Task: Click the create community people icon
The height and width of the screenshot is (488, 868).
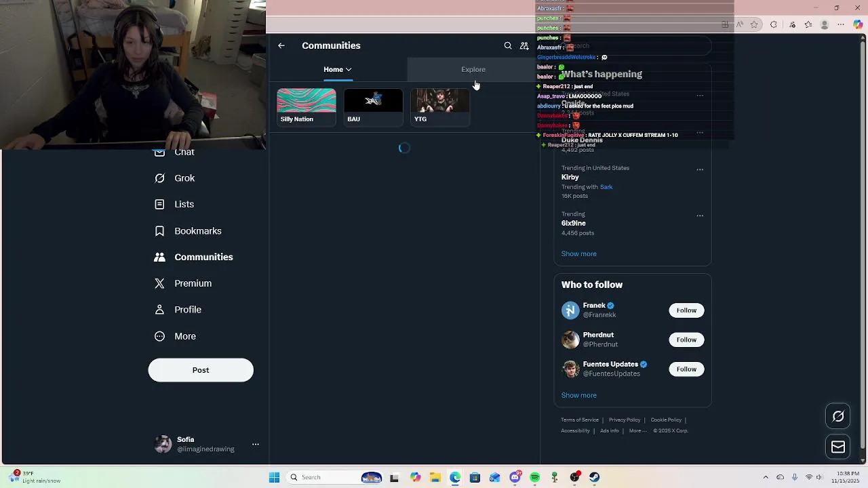Action: point(524,46)
